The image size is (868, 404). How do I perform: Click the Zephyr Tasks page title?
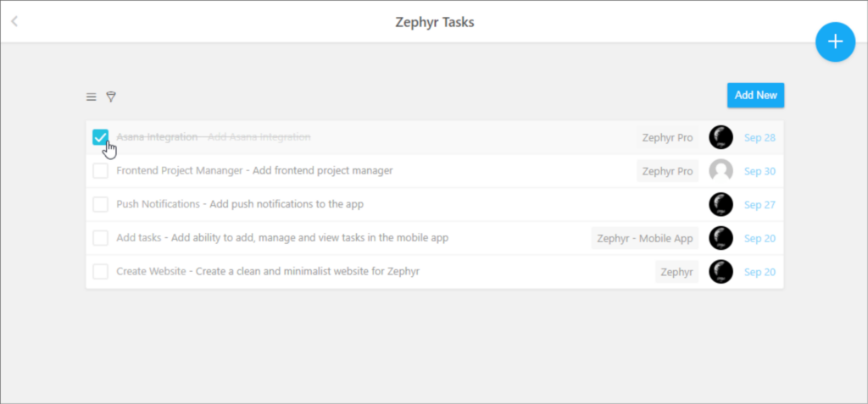[x=435, y=22]
